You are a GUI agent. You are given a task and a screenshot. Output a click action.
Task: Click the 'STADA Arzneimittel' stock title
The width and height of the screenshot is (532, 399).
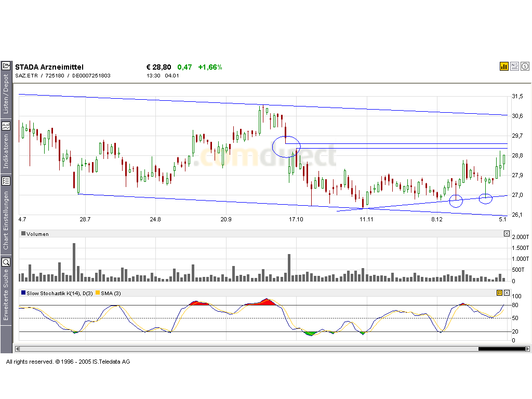pyautogui.click(x=49, y=66)
